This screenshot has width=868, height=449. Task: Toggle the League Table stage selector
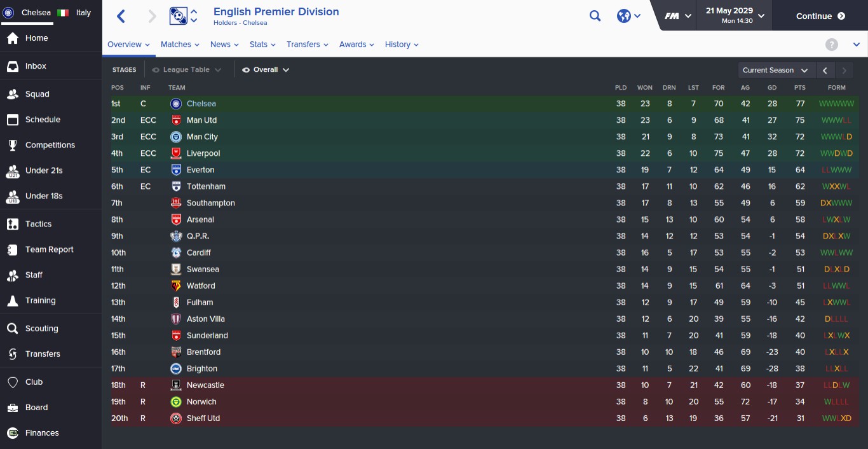pyautogui.click(x=186, y=70)
